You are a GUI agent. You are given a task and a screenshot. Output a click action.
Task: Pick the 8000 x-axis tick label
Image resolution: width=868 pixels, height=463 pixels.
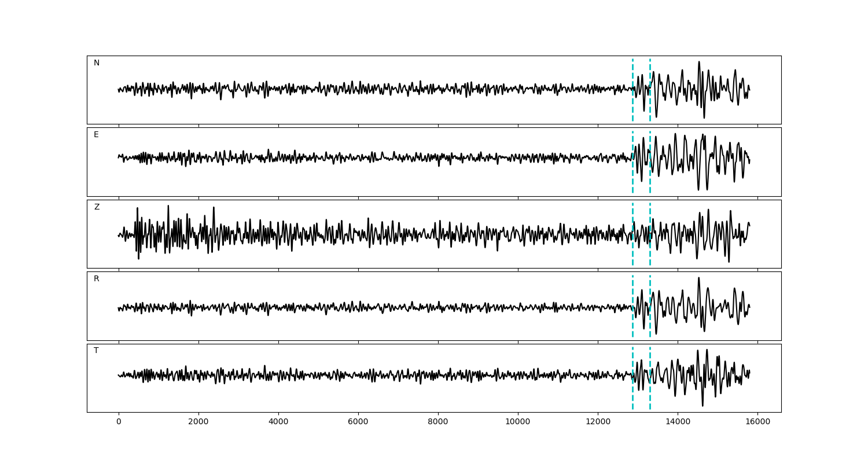pos(438,422)
